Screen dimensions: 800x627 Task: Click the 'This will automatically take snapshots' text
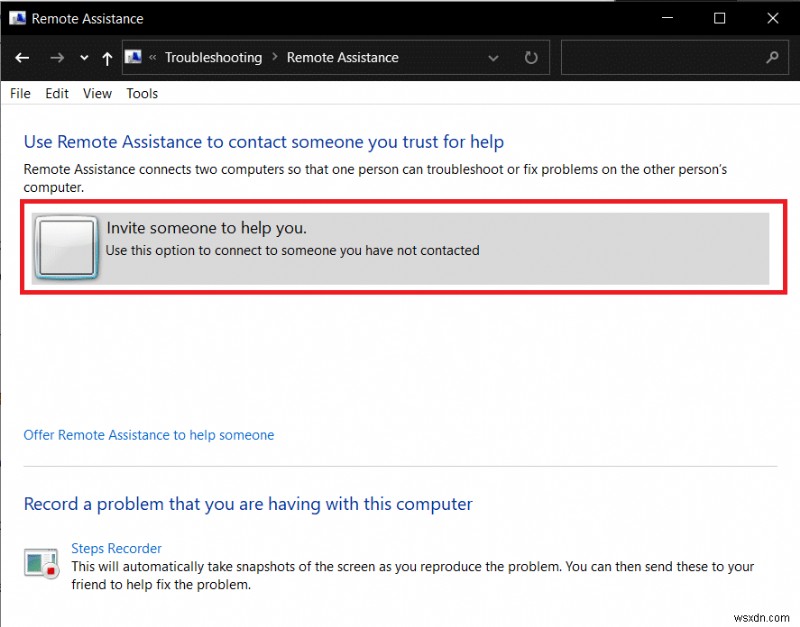413,575
